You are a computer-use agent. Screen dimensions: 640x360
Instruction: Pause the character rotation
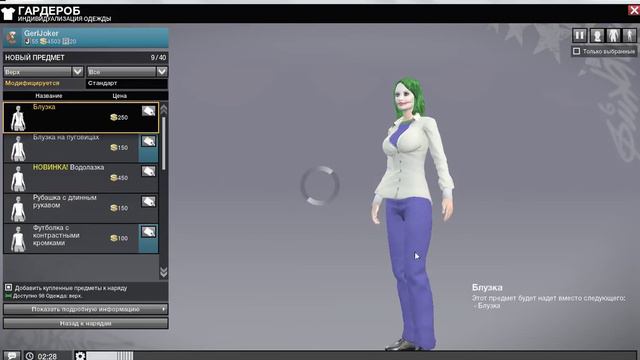(580, 36)
